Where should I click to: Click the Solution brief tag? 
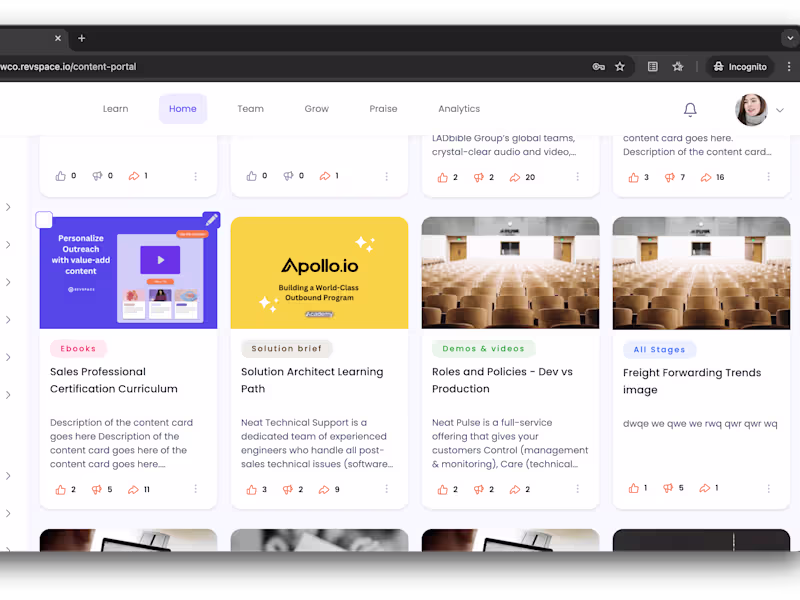[x=286, y=349]
